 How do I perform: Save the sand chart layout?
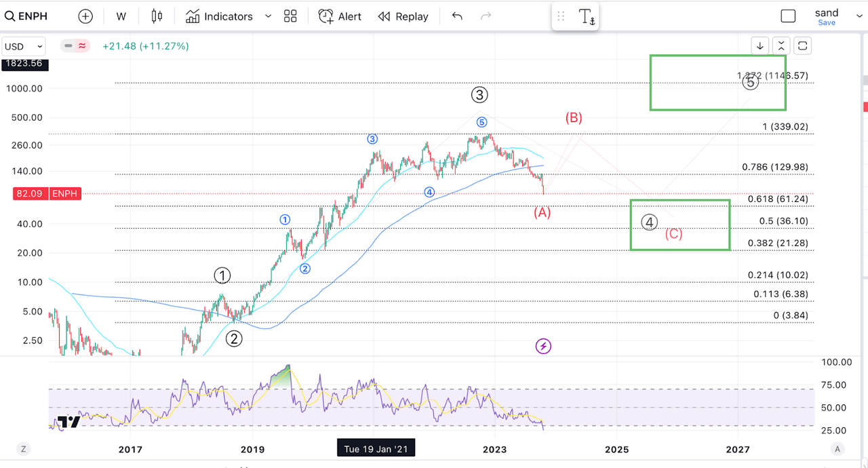click(827, 23)
